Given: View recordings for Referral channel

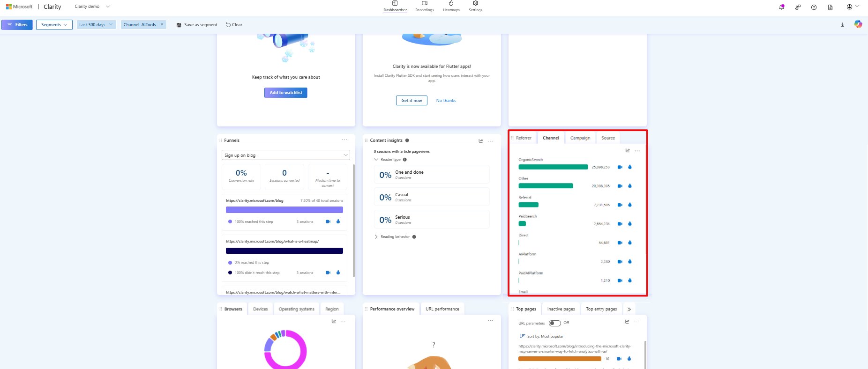Looking at the screenshot, I should (620, 205).
